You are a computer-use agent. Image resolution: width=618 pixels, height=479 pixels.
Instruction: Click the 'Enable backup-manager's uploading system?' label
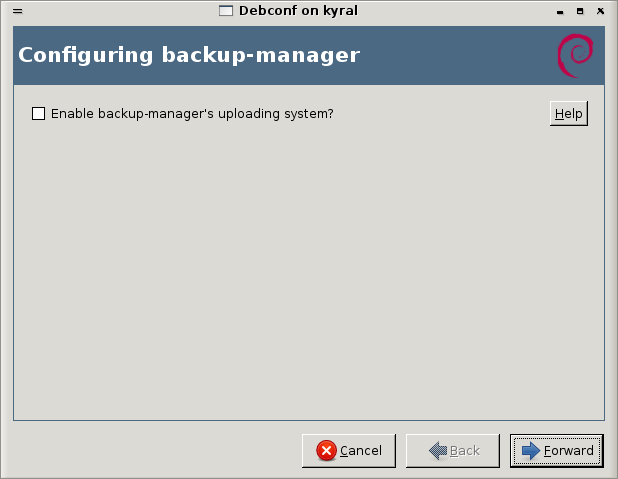(192, 114)
